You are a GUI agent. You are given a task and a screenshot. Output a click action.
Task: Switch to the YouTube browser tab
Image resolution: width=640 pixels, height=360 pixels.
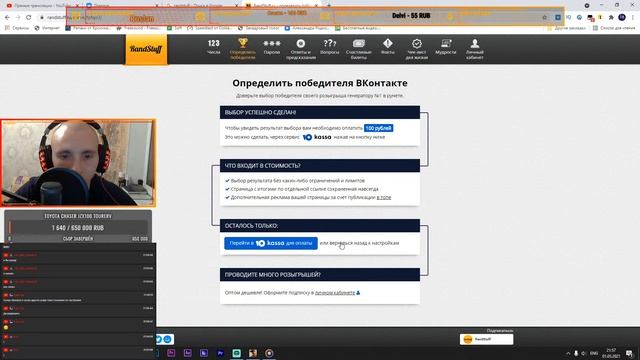pyautogui.click(x=41, y=6)
